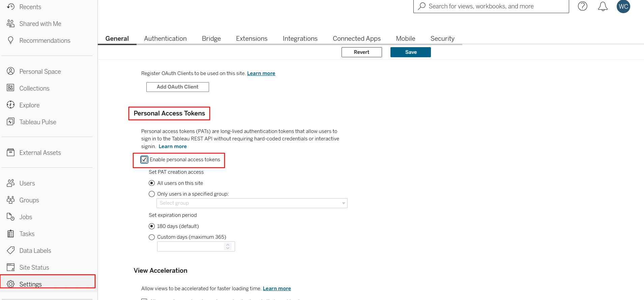Click the custom days number input field
Viewport: 644px width, 300px height.
coord(196,246)
